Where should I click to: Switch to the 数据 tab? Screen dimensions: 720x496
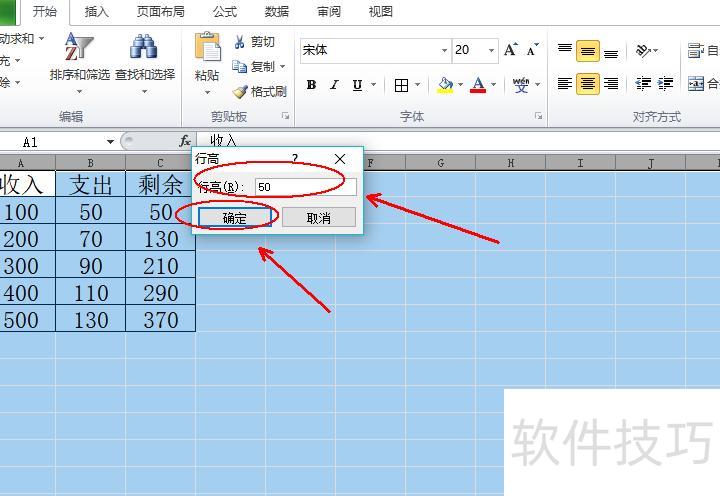(277, 11)
